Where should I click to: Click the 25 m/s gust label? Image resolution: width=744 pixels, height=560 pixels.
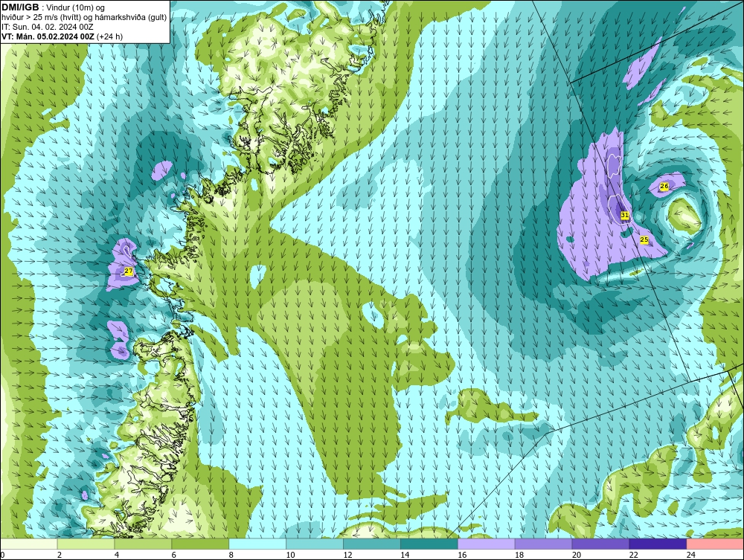[644, 240]
